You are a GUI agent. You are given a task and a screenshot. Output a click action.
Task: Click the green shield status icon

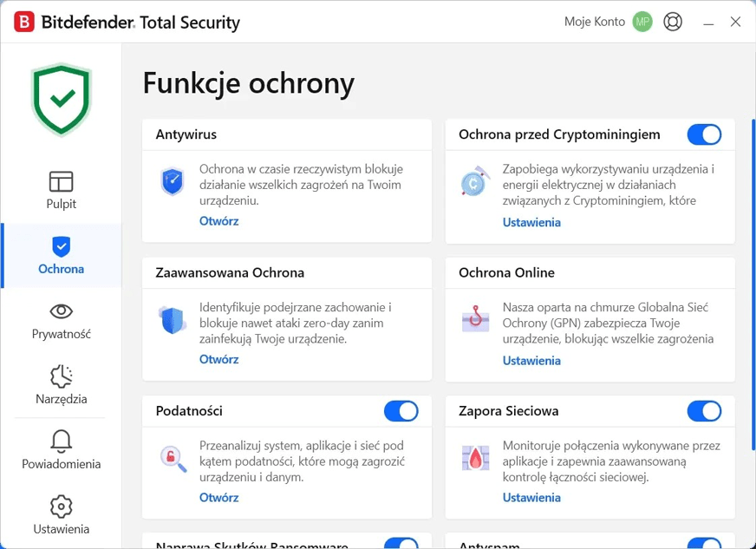point(62,99)
